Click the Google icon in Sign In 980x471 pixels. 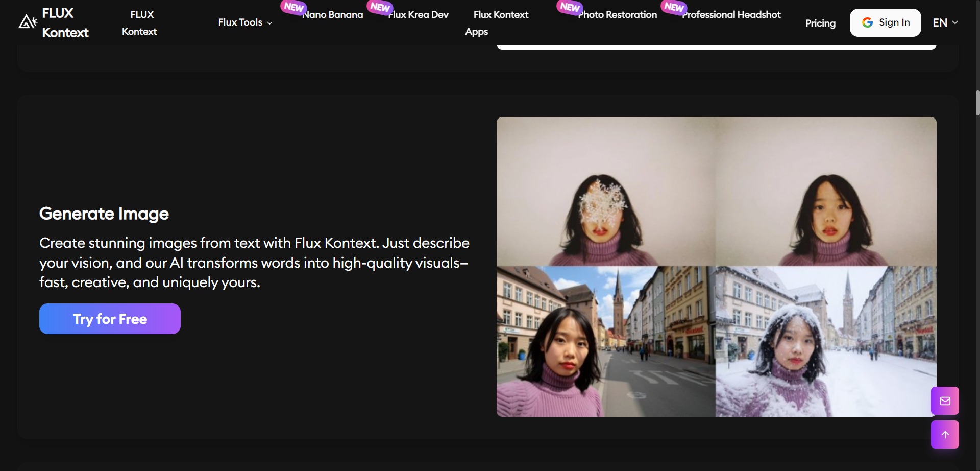coord(867,22)
